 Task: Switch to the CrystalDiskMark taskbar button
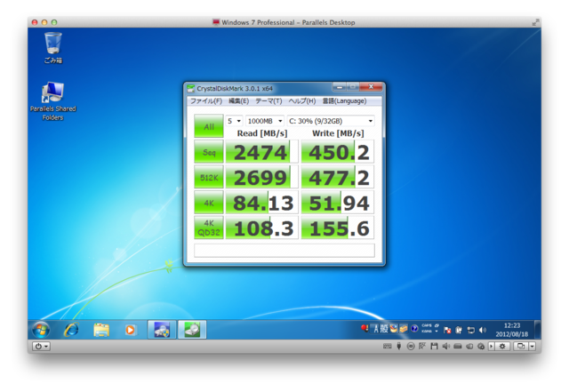[x=192, y=330]
